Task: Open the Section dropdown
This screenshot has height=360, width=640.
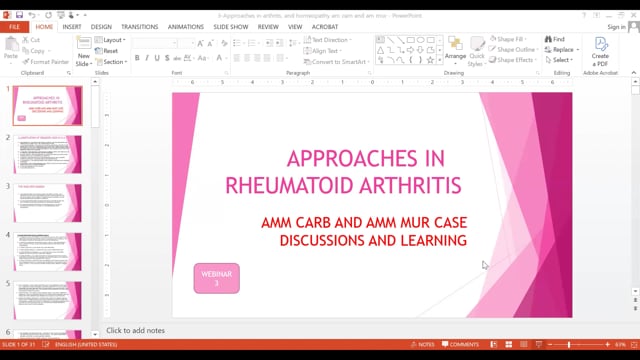Action: 111,62
